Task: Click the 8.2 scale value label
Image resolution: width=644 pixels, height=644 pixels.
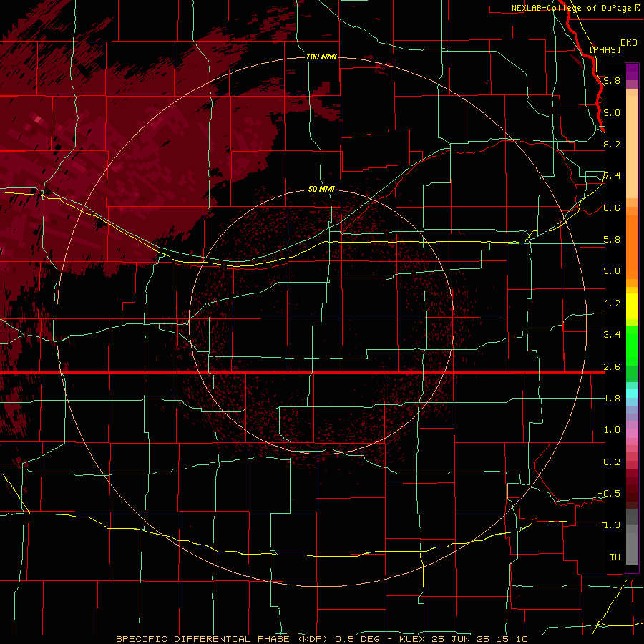Action: point(612,144)
